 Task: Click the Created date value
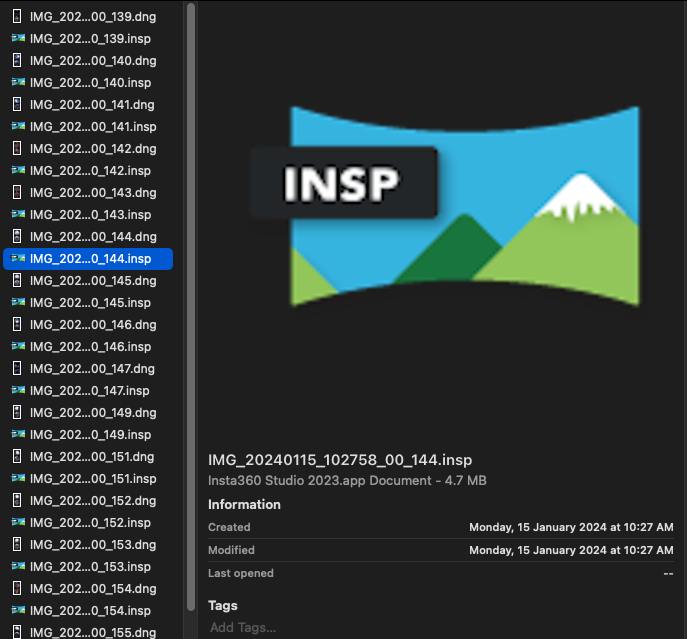click(x=571, y=527)
